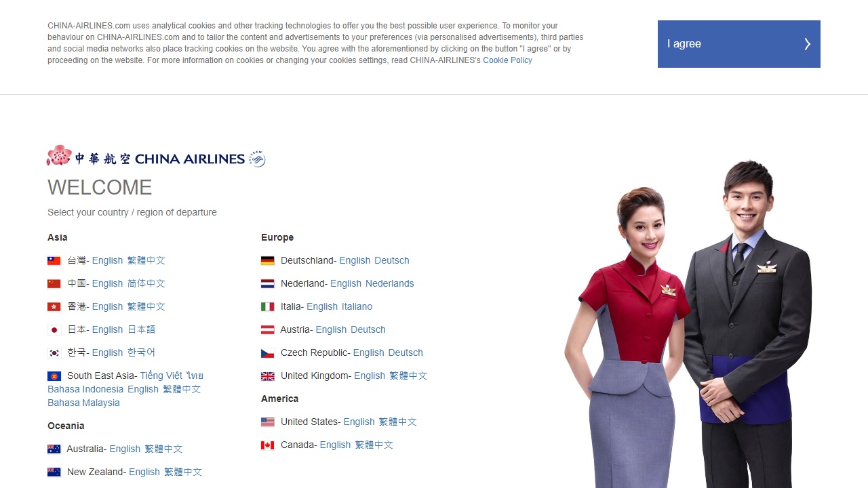Click the Taiwan flag icon
The height and width of the screenshot is (488, 868).
tap(54, 261)
